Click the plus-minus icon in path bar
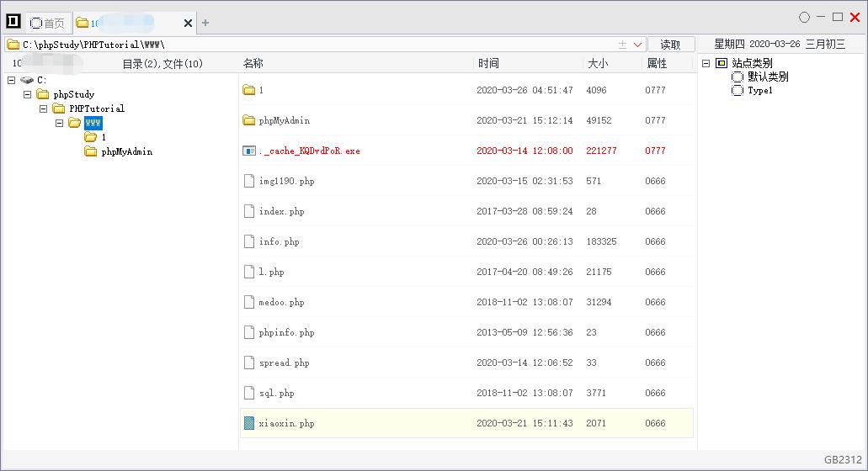Viewport: 868px width, 471px height. (622, 45)
